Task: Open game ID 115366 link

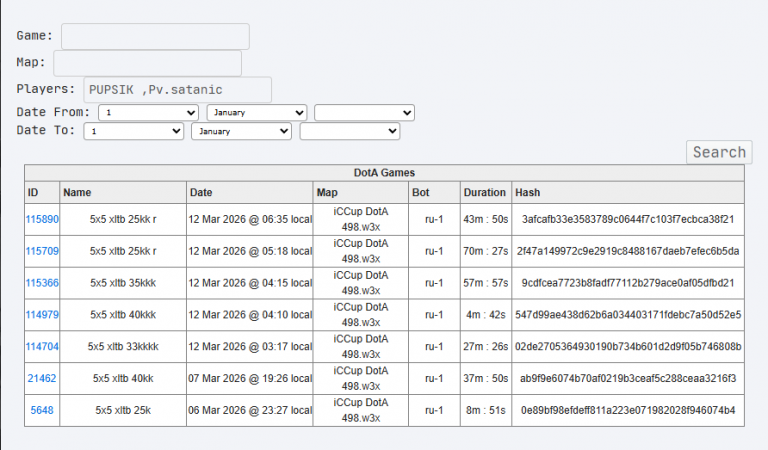Action: (x=42, y=283)
